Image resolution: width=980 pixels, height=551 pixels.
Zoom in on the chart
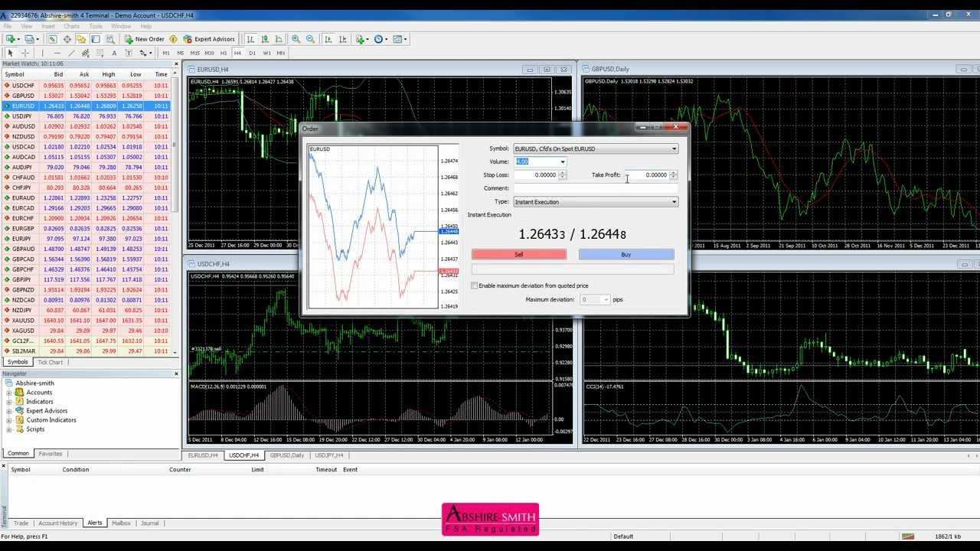pos(296,39)
